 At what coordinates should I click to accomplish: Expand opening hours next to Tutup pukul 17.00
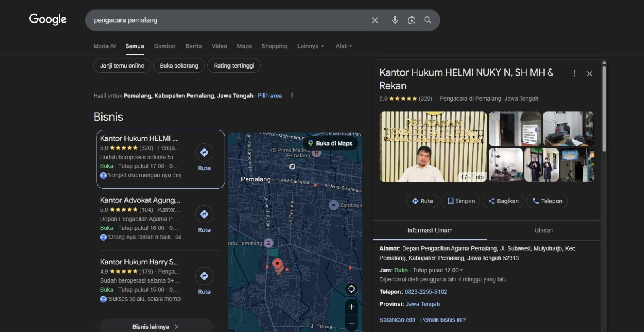point(461,270)
